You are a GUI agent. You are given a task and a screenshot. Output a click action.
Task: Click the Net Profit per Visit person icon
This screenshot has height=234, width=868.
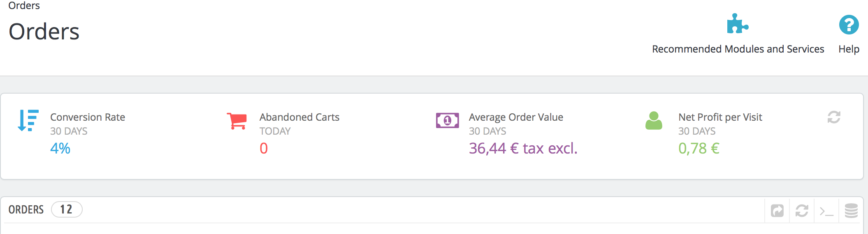tap(654, 121)
